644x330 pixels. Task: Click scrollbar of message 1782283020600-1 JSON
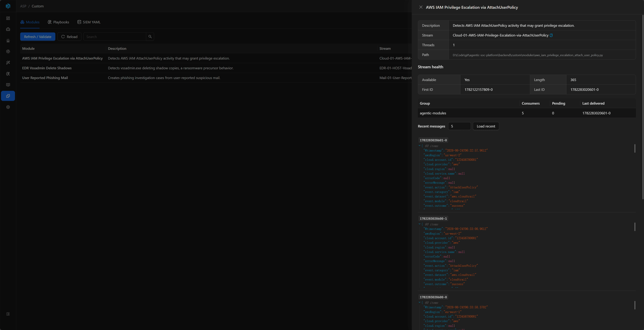635,227
